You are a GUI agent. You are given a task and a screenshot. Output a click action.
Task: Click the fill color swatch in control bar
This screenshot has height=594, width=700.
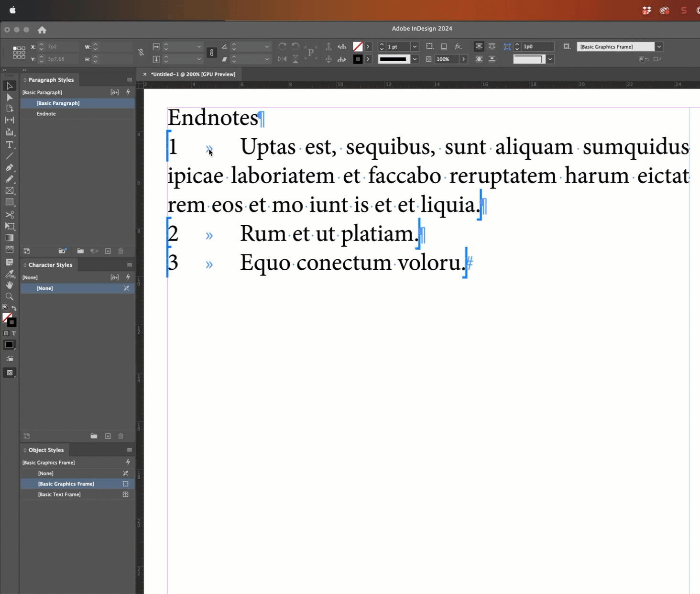click(x=358, y=46)
